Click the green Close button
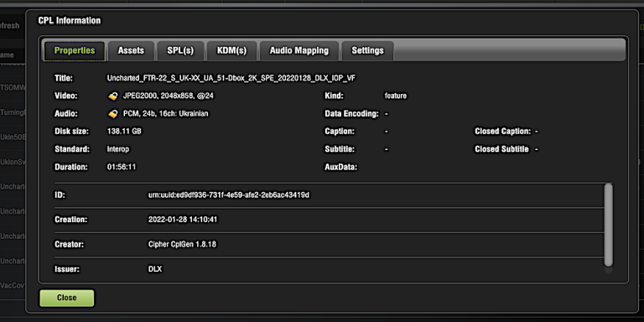 66,298
